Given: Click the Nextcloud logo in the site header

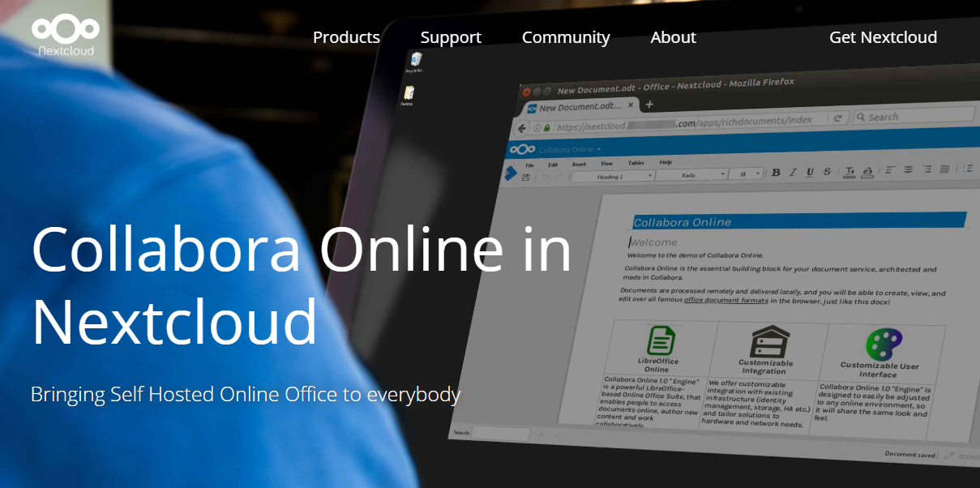Looking at the screenshot, I should tap(66, 36).
